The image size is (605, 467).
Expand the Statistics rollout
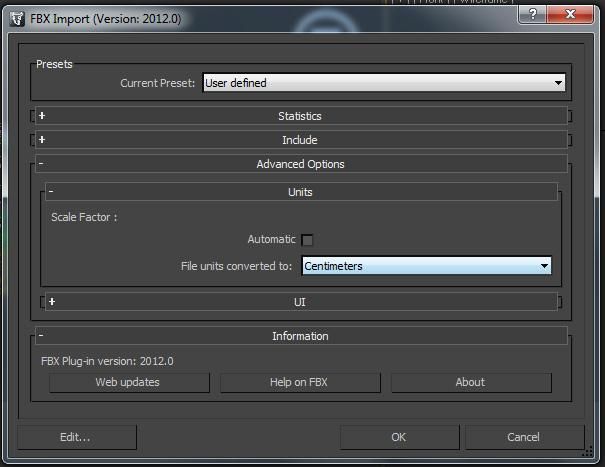pos(301,116)
